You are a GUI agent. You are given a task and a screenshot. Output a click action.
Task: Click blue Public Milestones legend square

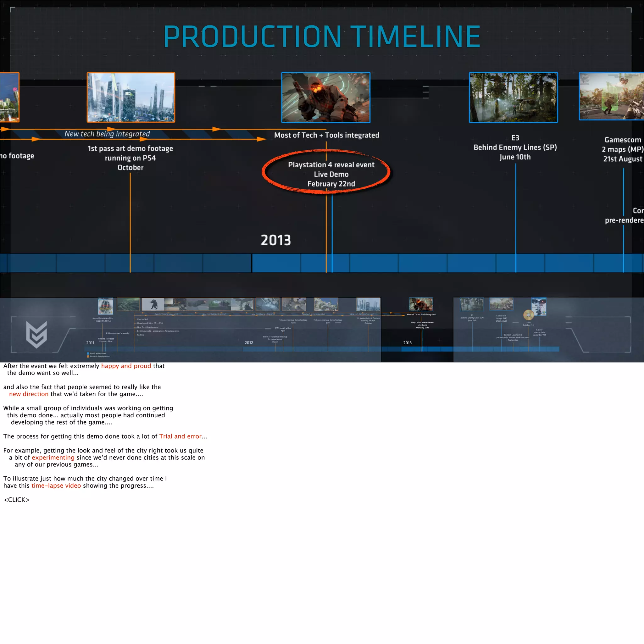click(88, 353)
